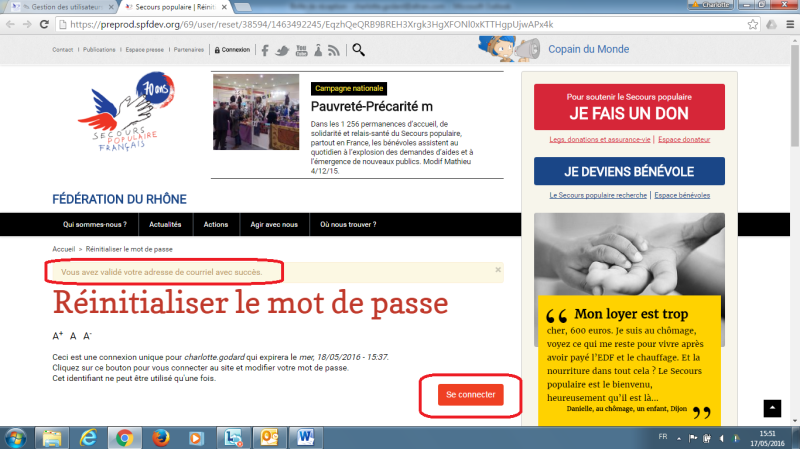Open the Espace bénévoles link

point(682,195)
